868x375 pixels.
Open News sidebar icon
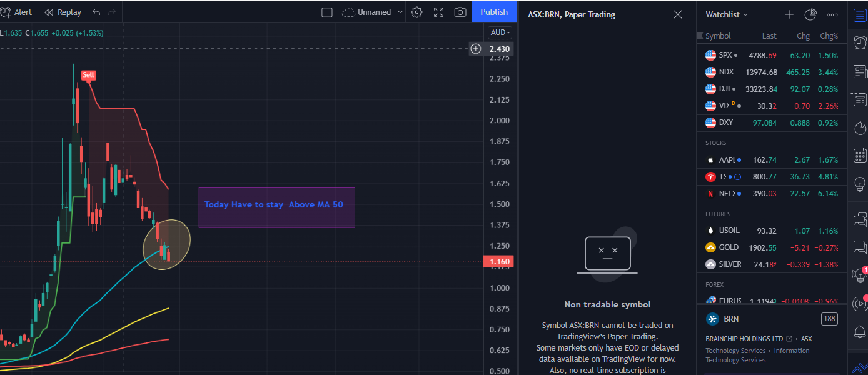point(859,71)
